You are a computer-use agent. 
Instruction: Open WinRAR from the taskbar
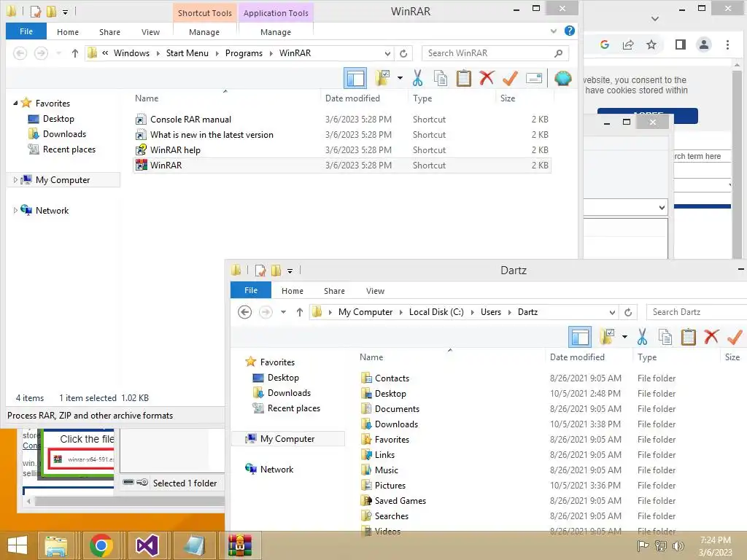(239, 545)
